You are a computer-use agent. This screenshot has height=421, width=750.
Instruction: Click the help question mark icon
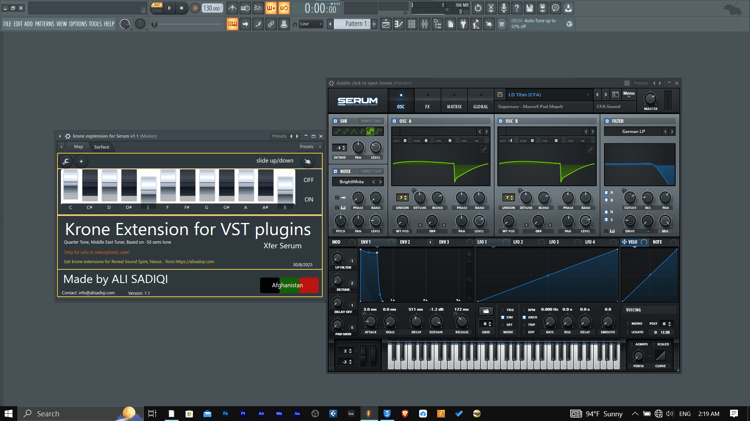517,8
